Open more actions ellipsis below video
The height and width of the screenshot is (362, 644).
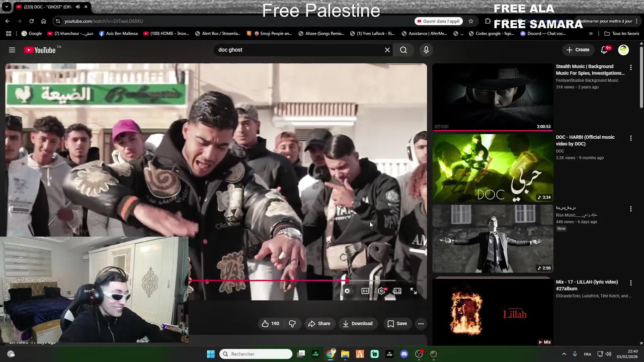point(421,323)
